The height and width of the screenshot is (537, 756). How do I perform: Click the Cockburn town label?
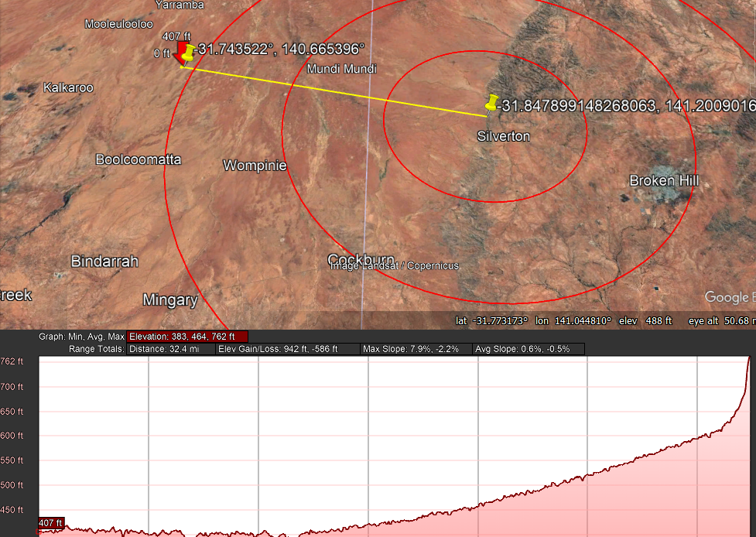tap(361, 258)
